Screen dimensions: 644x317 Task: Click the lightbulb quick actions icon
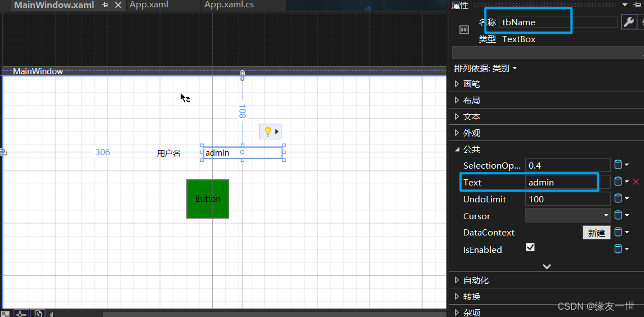[x=267, y=132]
